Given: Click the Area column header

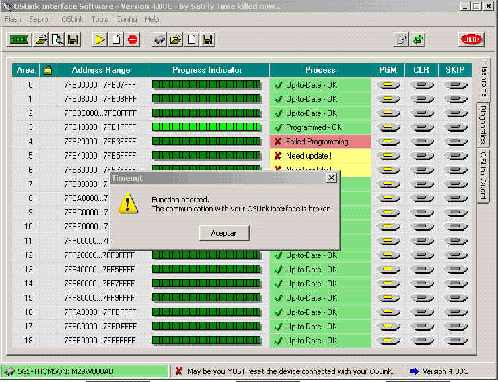Looking at the screenshot, I should click(26, 70).
